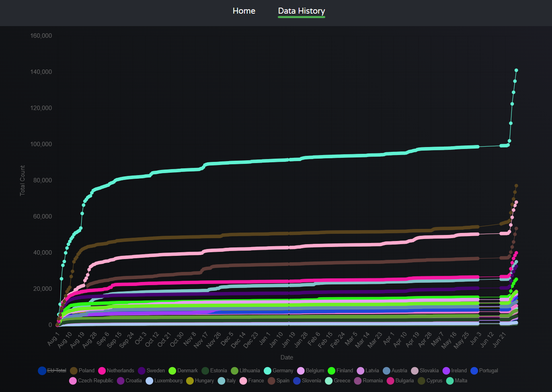Screen dimensions: 552x392
Task: Click the Slovakia greyish pink swatch
Action: pos(415,371)
